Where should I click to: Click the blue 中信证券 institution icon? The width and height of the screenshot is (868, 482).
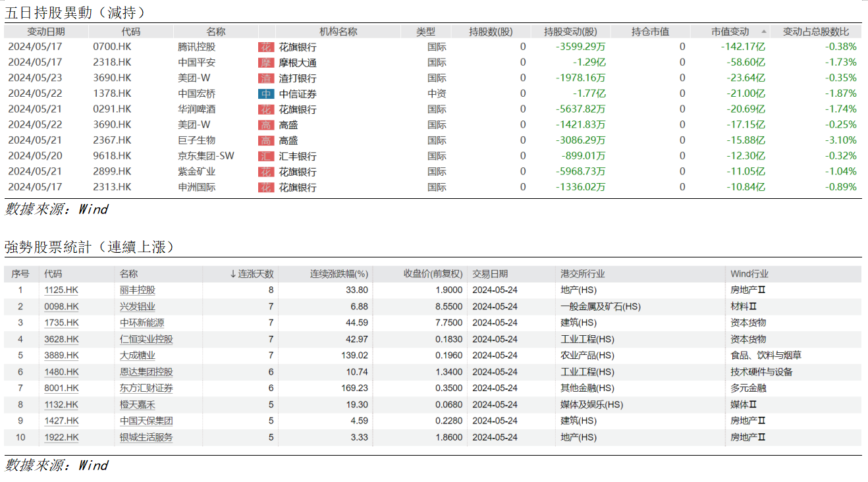(265, 94)
